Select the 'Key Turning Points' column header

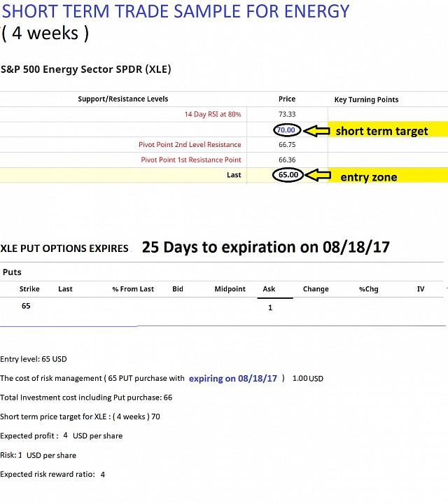tap(366, 99)
